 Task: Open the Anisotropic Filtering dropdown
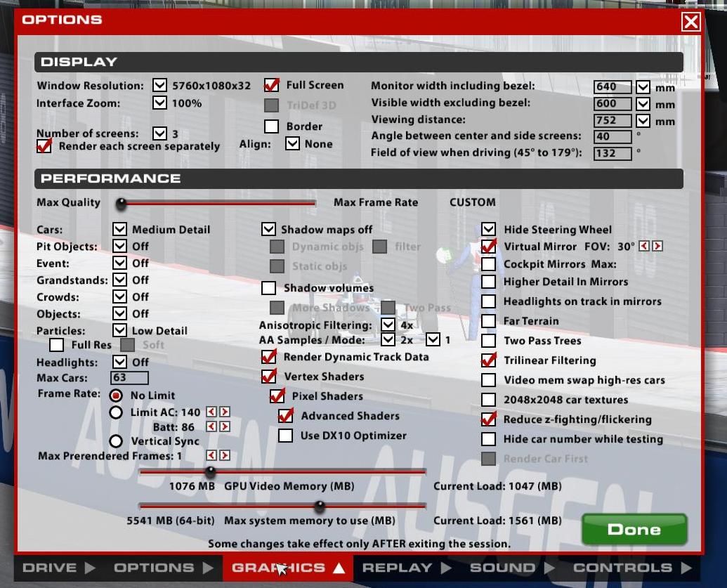pyautogui.click(x=388, y=325)
